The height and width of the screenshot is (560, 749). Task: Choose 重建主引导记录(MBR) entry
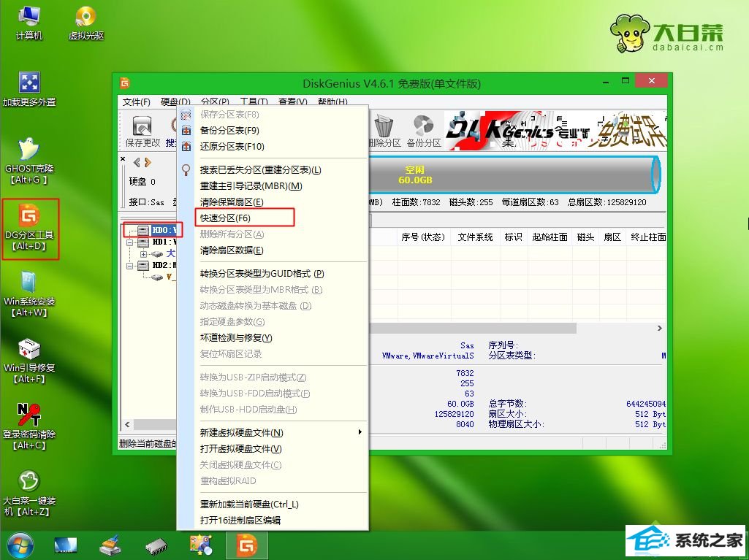(x=273, y=186)
